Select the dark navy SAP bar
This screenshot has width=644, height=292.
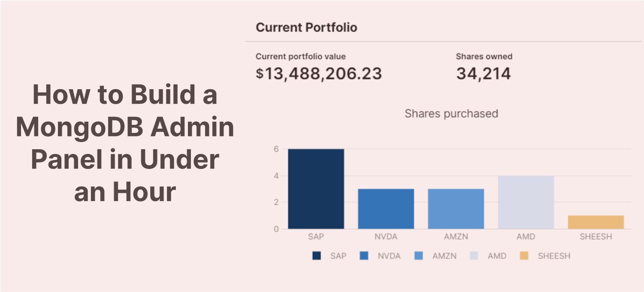pos(316,189)
